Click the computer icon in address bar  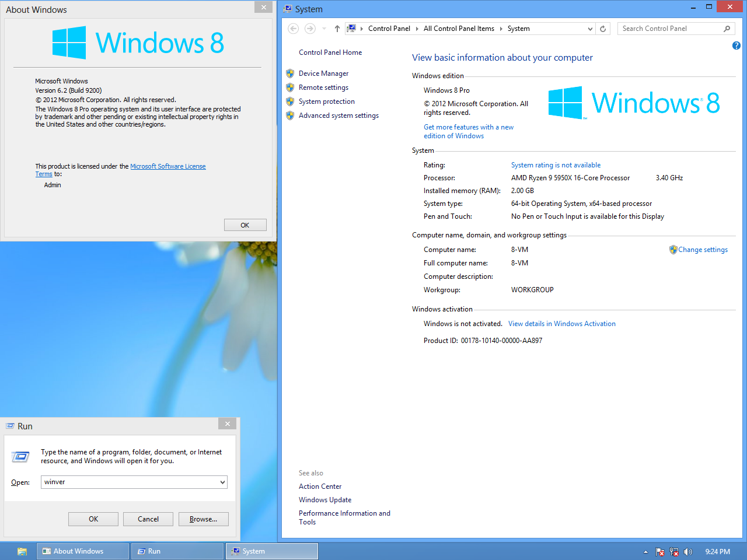(351, 28)
